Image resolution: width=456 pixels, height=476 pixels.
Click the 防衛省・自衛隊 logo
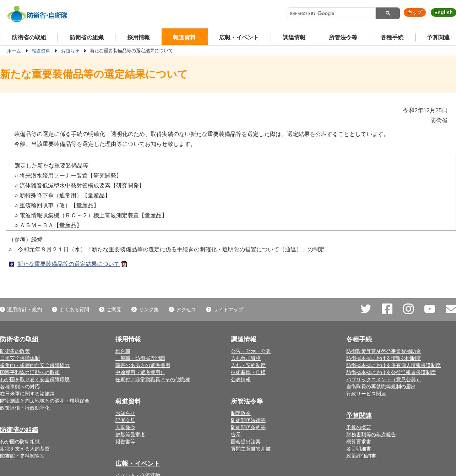click(x=37, y=14)
